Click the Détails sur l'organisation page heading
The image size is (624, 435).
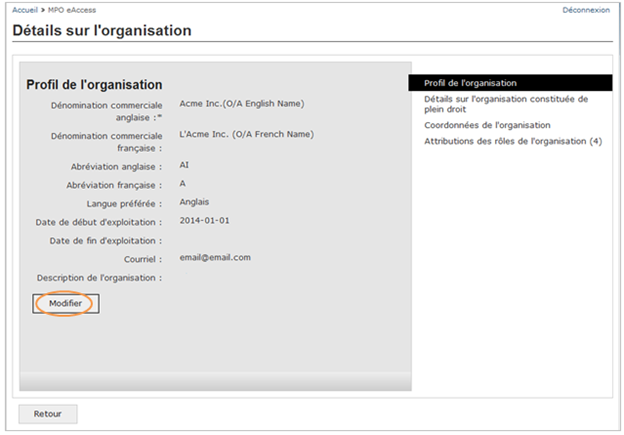point(102,30)
